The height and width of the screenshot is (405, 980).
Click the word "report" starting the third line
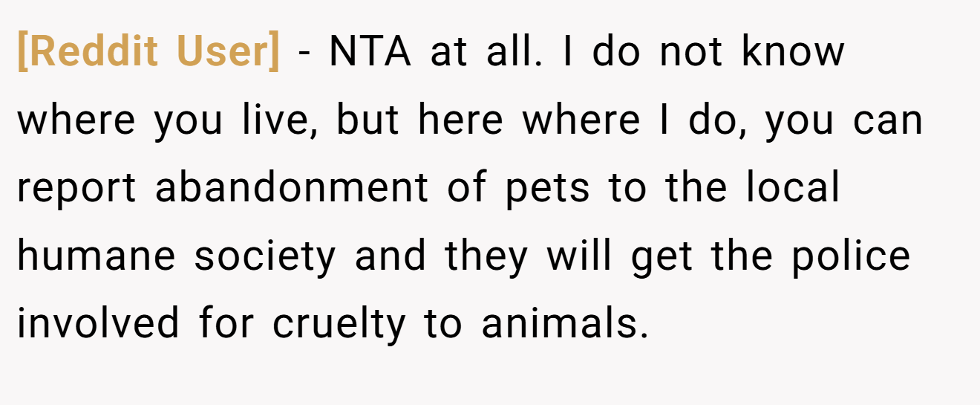click(76, 189)
